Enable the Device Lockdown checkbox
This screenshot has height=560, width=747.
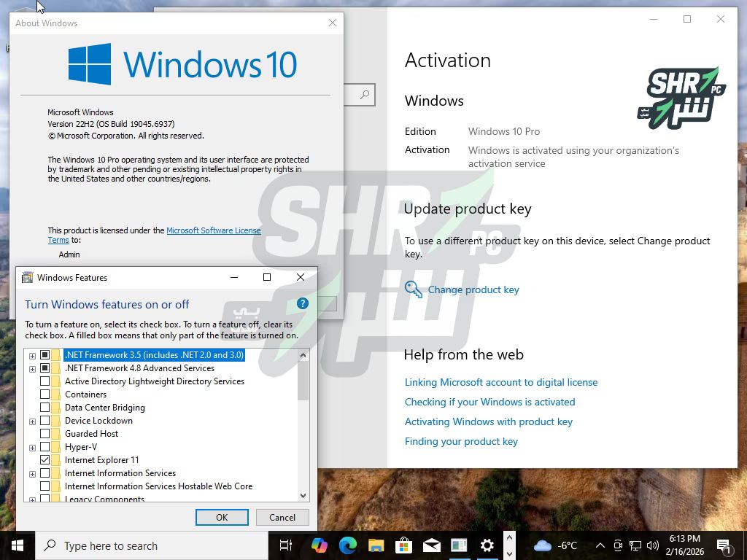point(44,421)
